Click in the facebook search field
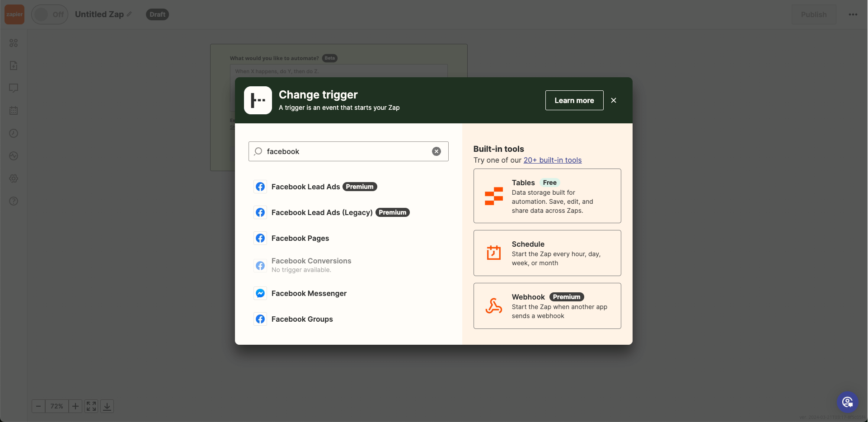This screenshot has height=422, width=868. pos(348,151)
